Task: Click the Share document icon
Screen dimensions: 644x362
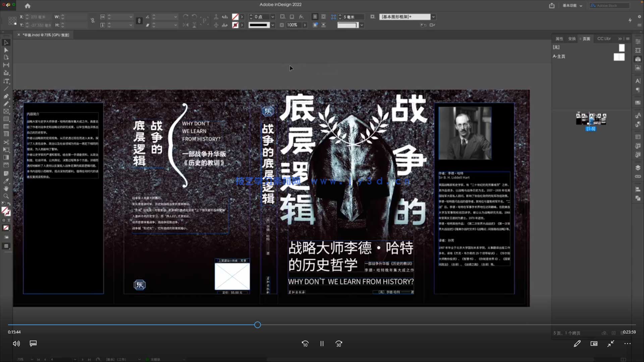Action: [x=552, y=6]
